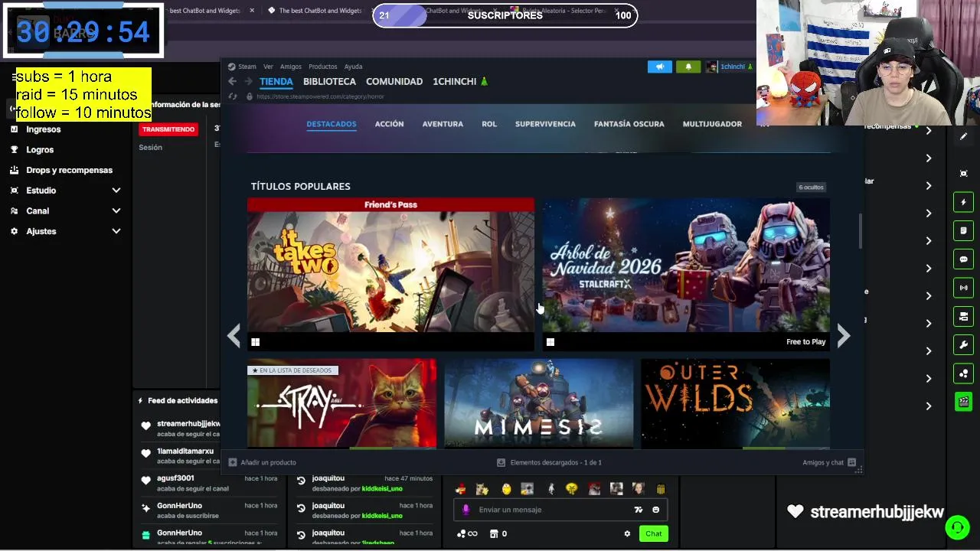The height and width of the screenshot is (551, 980).
Task: Expand the chevron next to recompensas row
Action: pos(928,130)
